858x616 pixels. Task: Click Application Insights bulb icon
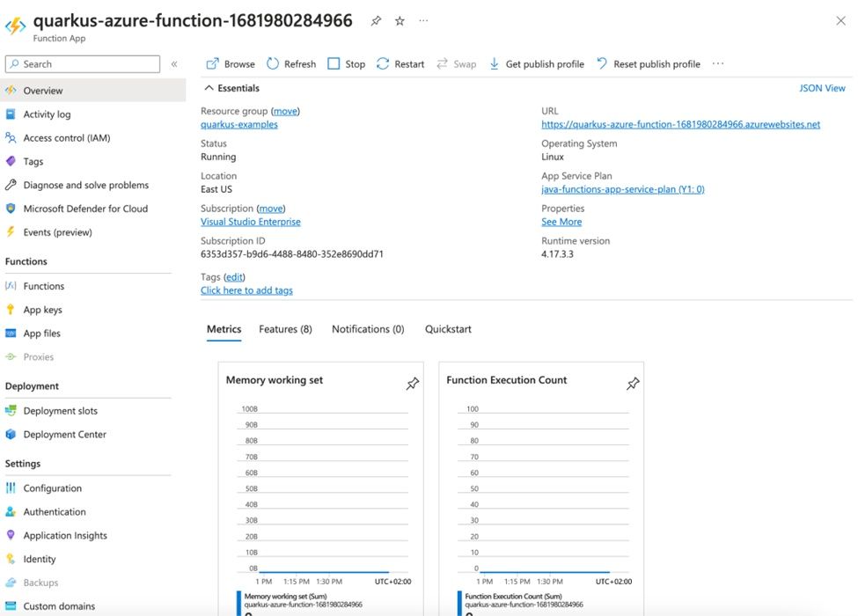(x=11, y=535)
